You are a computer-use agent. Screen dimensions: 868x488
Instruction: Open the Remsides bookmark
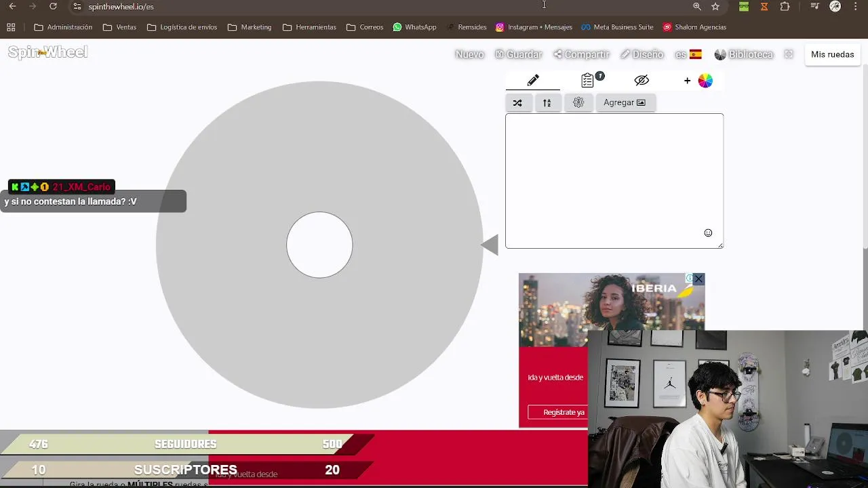[467, 27]
